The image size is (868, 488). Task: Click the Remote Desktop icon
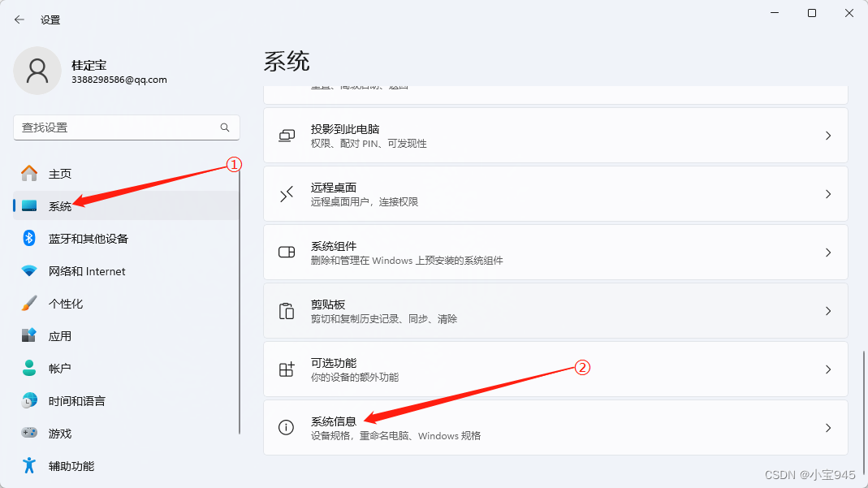tap(287, 194)
